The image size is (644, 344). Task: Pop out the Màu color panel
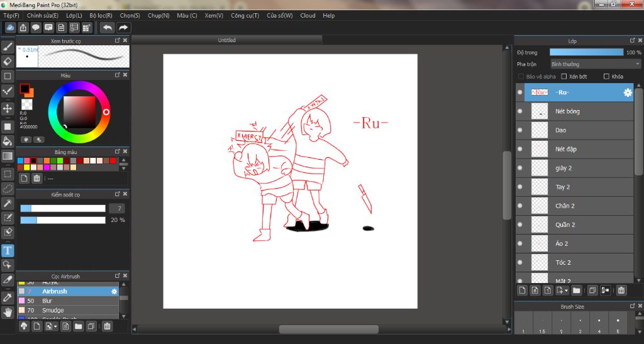(118, 75)
